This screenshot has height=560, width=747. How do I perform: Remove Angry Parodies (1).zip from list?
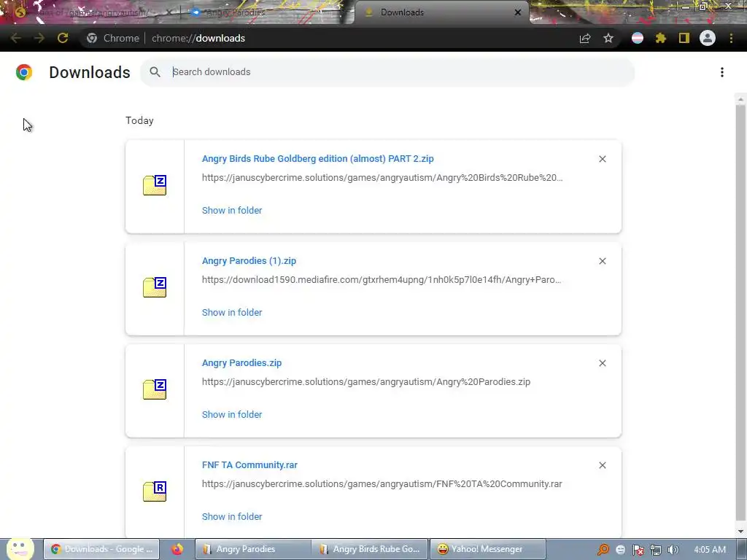tap(602, 261)
